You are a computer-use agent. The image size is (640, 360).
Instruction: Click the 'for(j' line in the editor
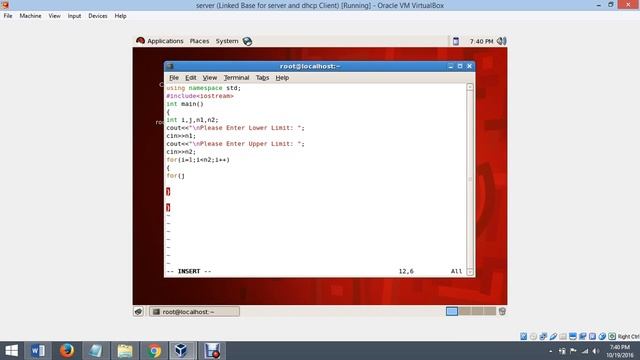pos(176,176)
